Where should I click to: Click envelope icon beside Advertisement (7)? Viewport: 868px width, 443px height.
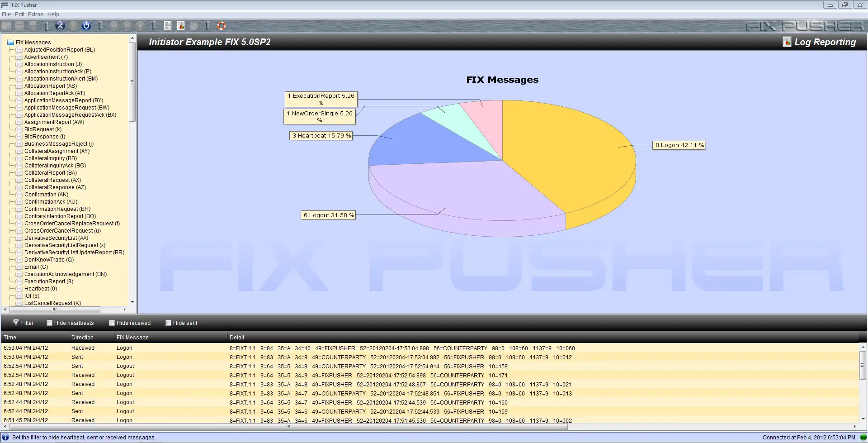tap(19, 57)
